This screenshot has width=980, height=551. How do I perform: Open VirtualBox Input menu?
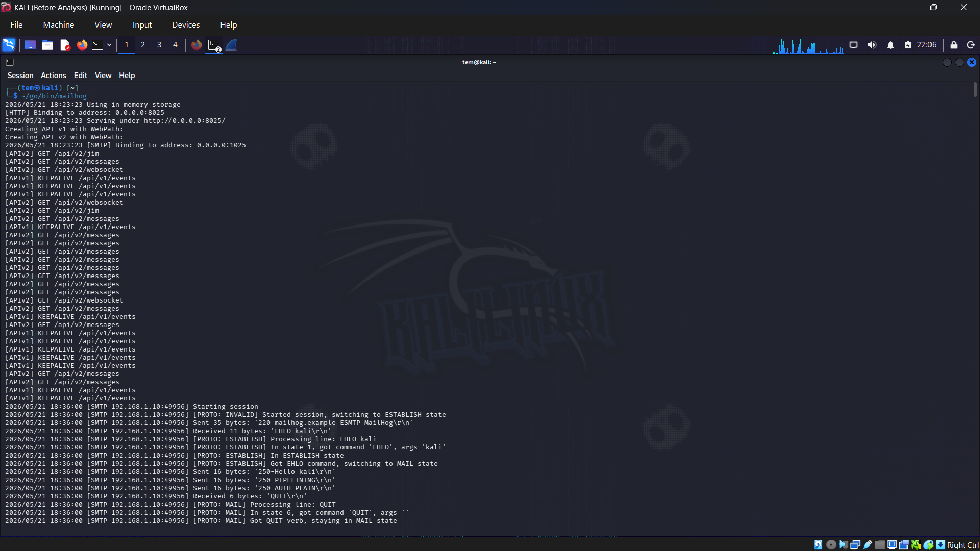pos(142,24)
